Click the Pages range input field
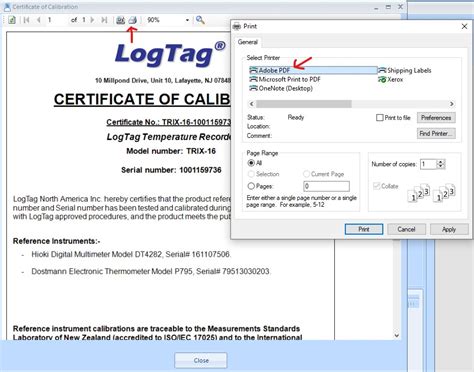 click(x=327, y=186)
